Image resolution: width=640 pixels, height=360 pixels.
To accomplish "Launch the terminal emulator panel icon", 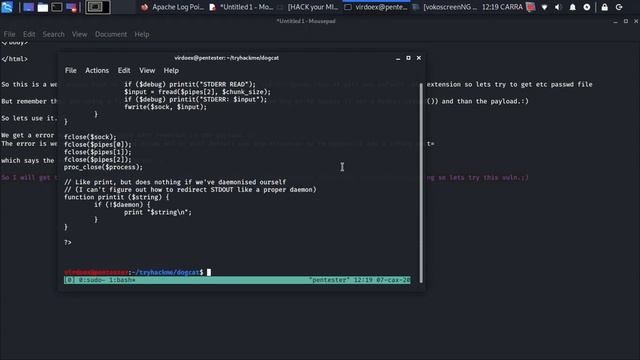I will 57,7.
